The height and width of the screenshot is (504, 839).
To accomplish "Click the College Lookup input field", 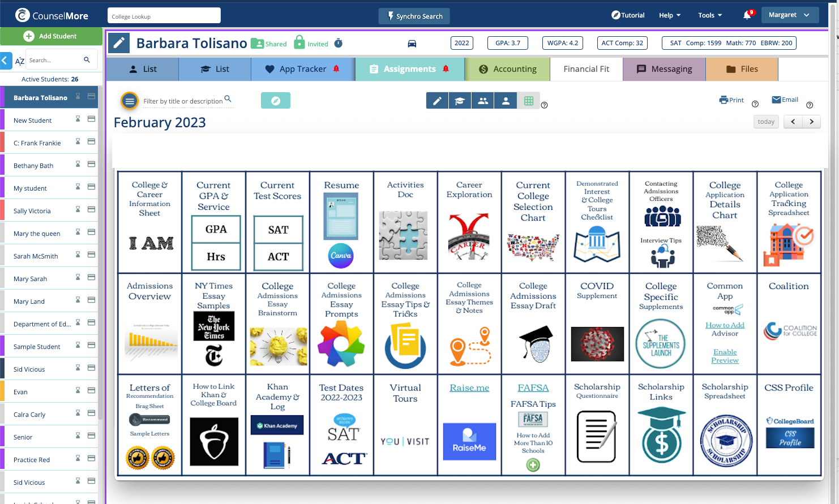I will pos(164,16).
